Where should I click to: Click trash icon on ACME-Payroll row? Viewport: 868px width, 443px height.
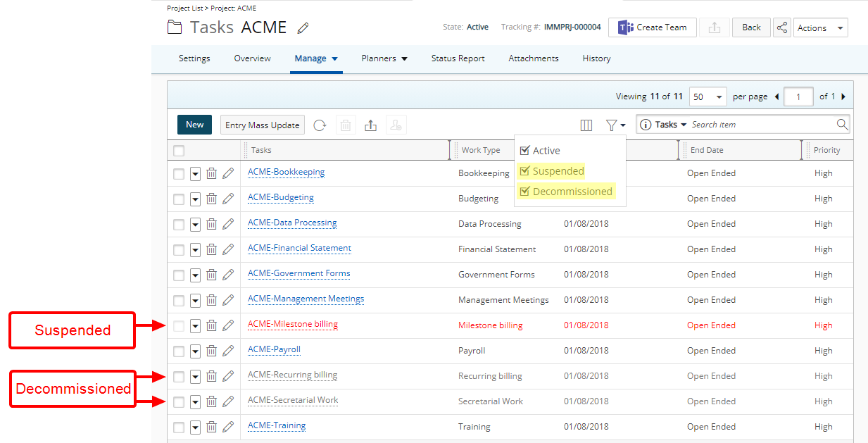tap(211, 351)
